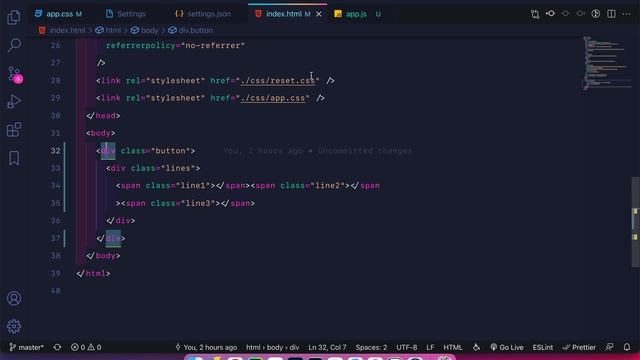Click the accessibility icon beside HTML in status bar
This screenshot has width=640, height=360.
tap(476, 347)
